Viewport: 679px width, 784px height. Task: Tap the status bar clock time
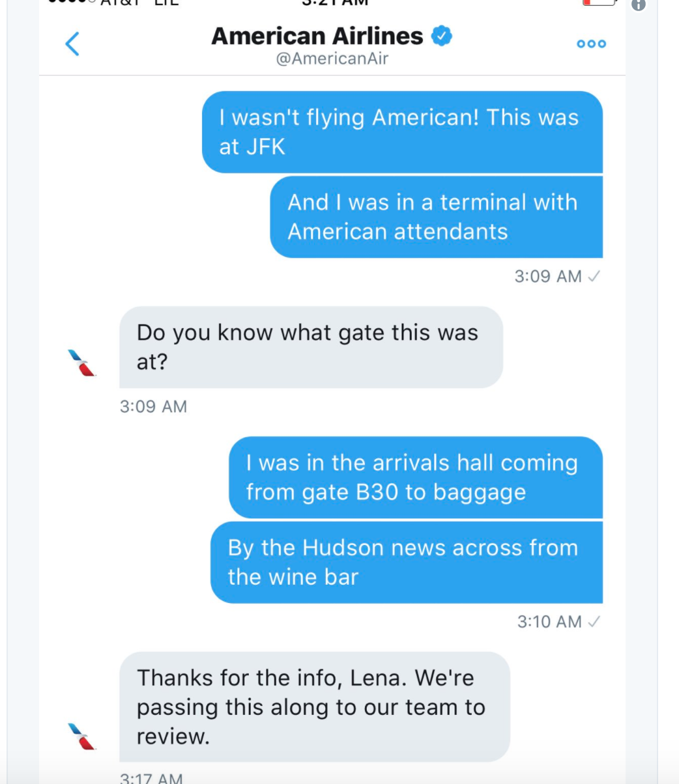[x=336, y=3]
